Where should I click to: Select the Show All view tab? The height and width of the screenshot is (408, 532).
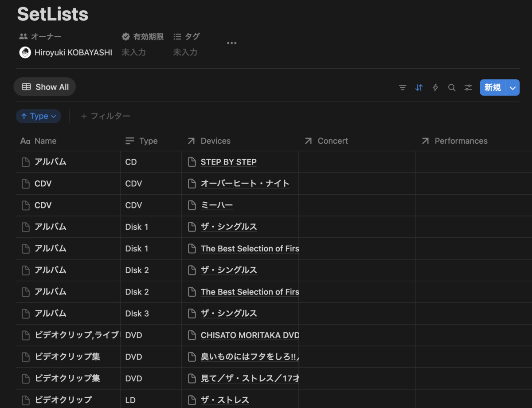click(x=45, y=87)
